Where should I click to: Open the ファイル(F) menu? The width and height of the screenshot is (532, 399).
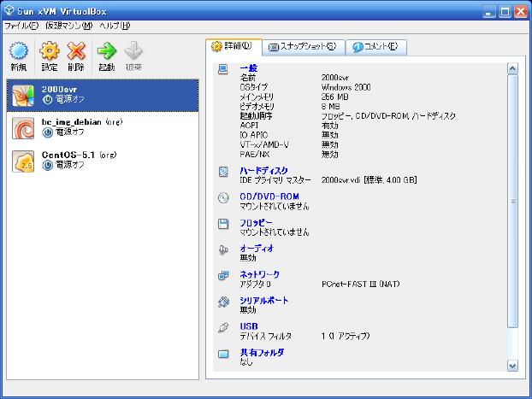21,26
